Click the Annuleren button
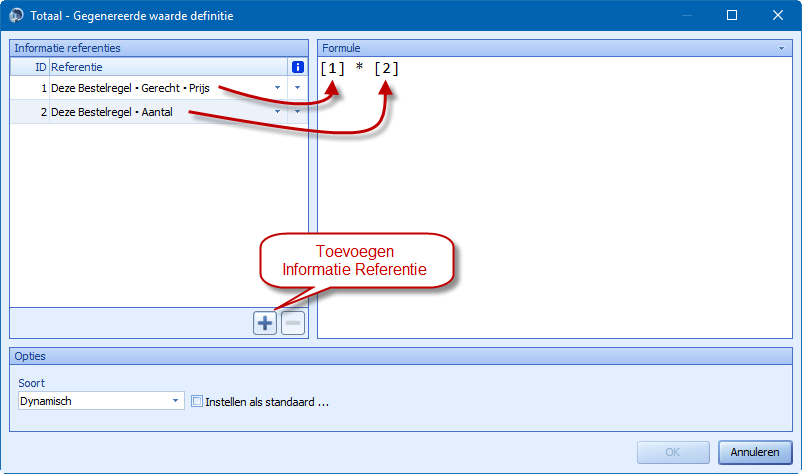Viewport: 802px width, 474px height. tap(755, 452)
